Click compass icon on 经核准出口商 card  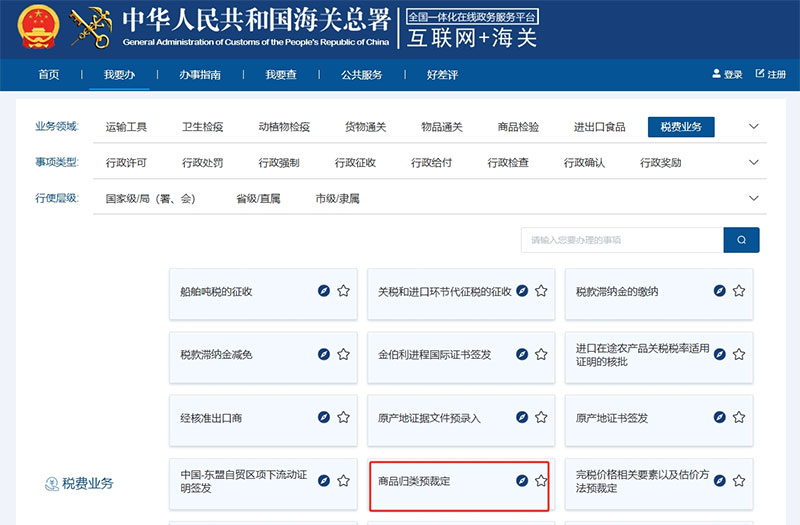(x=323, y=418)
